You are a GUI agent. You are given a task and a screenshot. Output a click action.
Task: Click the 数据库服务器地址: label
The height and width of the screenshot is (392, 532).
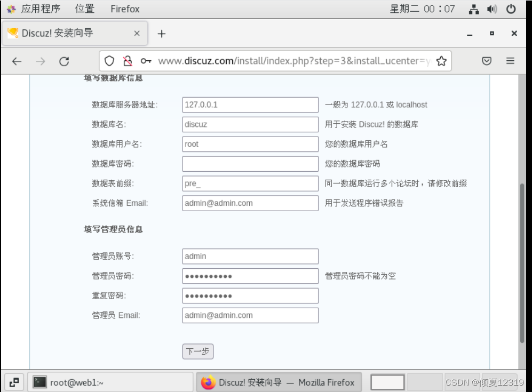coord(125,105)
